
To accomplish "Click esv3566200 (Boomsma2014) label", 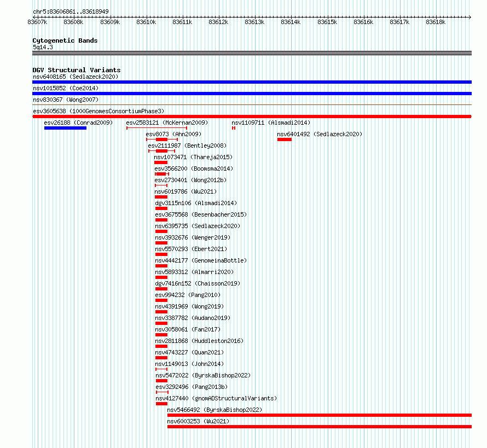I will (x=194, y=168).
